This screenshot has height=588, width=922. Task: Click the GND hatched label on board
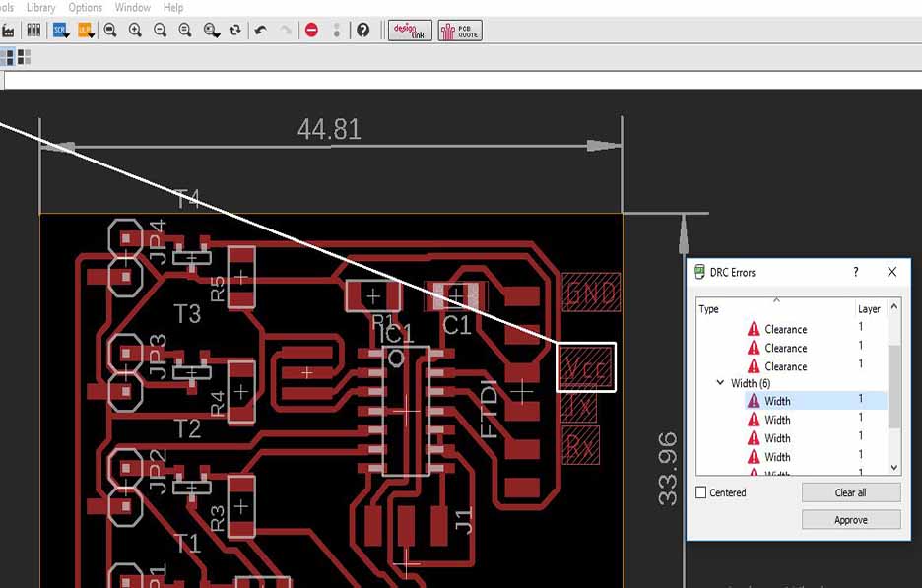[x=591, y=293]
